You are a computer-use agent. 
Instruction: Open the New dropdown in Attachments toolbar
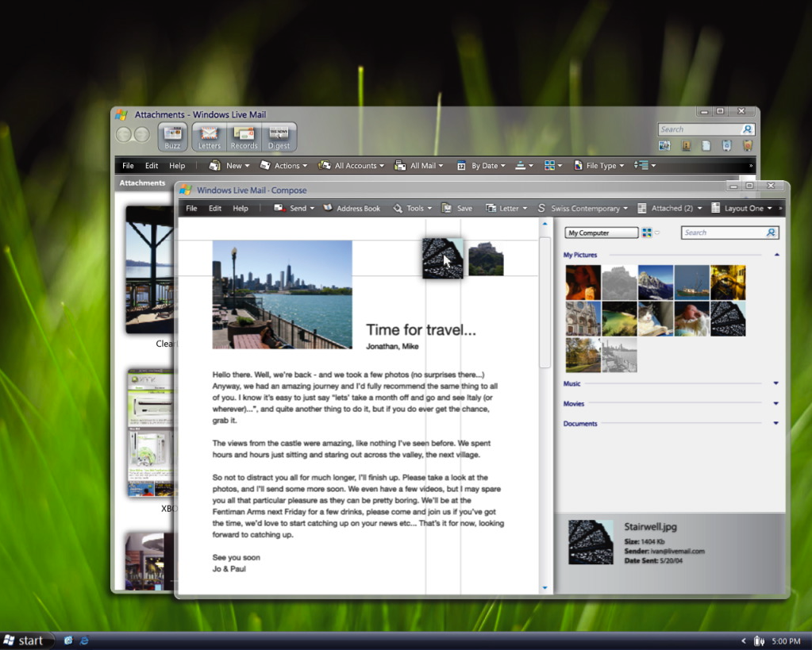(229, 166)
